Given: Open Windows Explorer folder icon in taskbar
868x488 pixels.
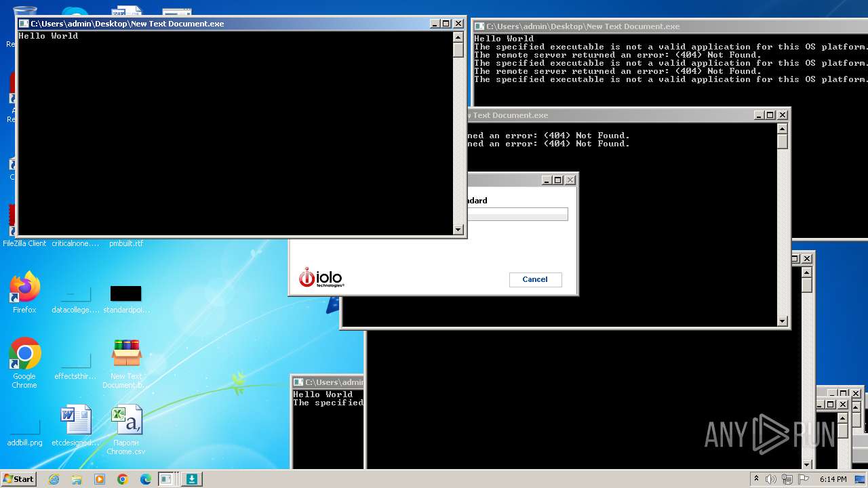Looking at the screenshot, I should click(77, 479).
